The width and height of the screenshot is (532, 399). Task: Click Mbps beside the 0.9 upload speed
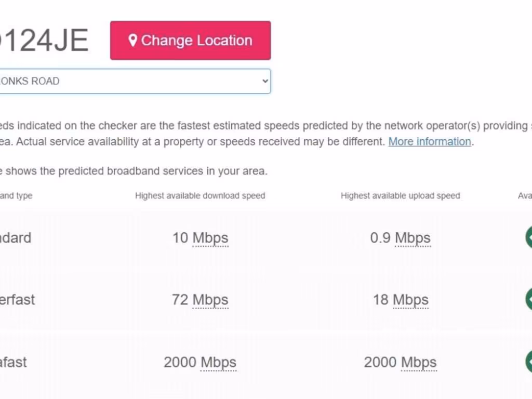pos(413,238)
